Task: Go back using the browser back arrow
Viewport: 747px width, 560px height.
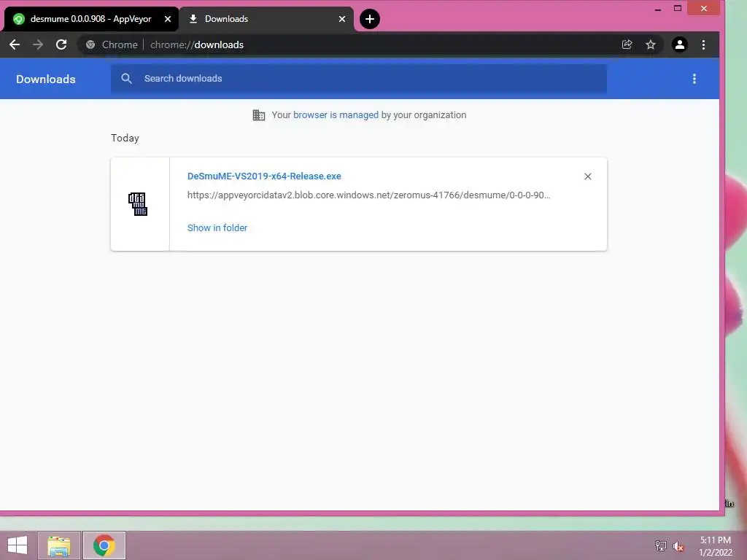Action: (x=15, y=44)
